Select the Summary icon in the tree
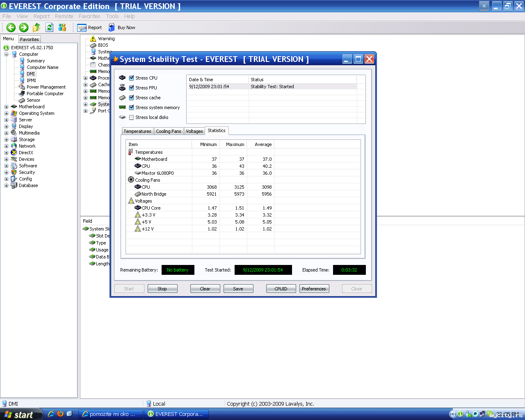 pos(23,61)
